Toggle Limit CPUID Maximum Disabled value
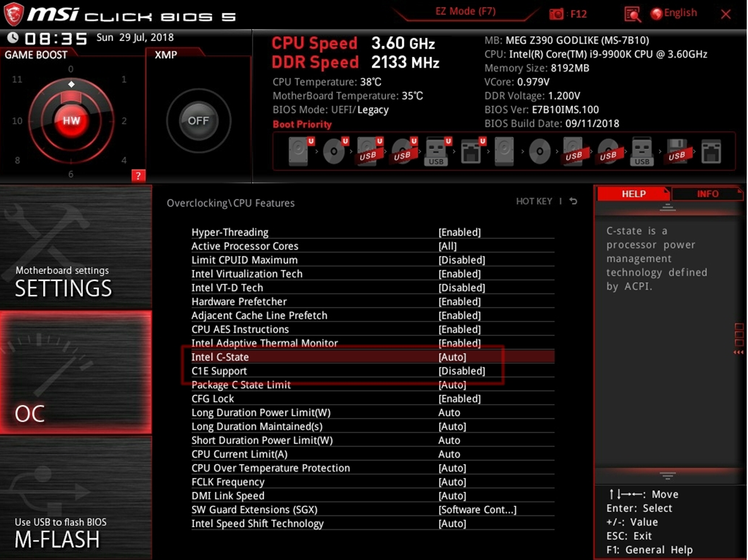This screenshot has width=748, height=560. pos(462,259)
